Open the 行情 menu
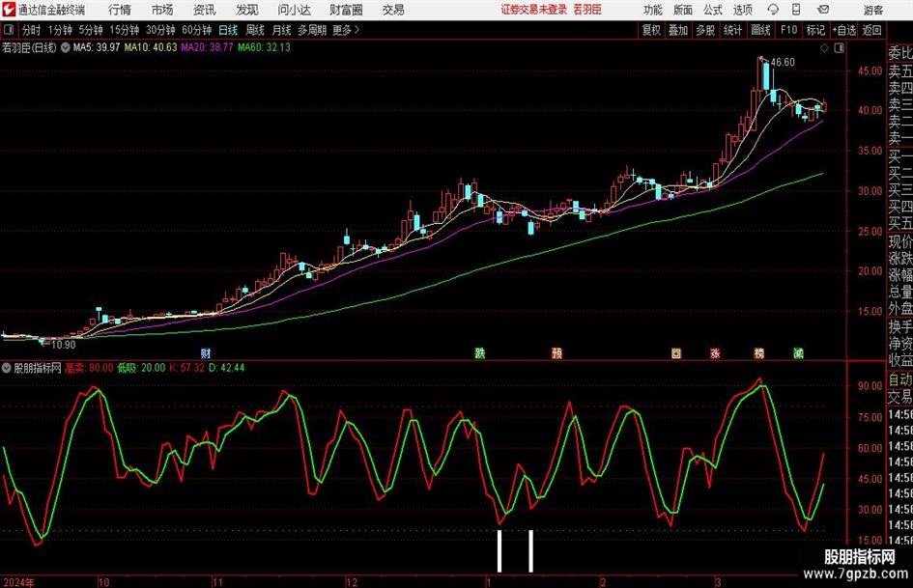Screen dimensions: 913x588 120,10
